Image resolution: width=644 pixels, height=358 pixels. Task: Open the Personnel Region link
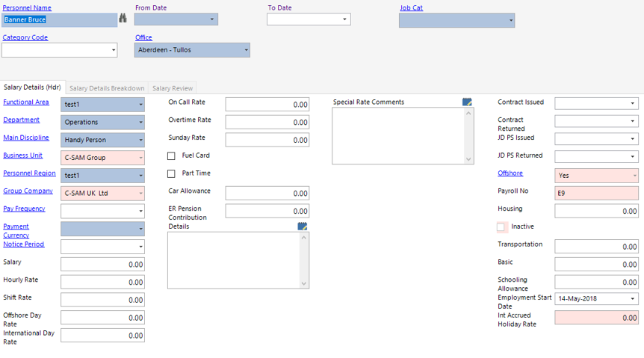30,173
